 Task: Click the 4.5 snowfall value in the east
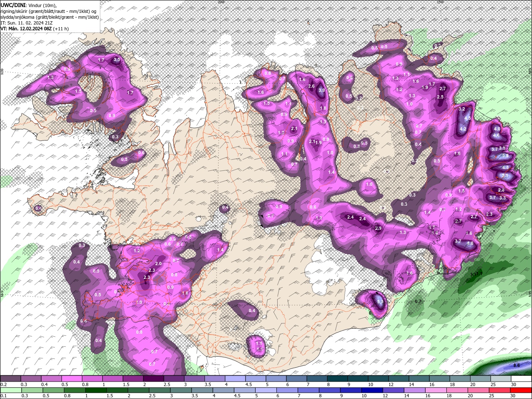tap(468, 118)
